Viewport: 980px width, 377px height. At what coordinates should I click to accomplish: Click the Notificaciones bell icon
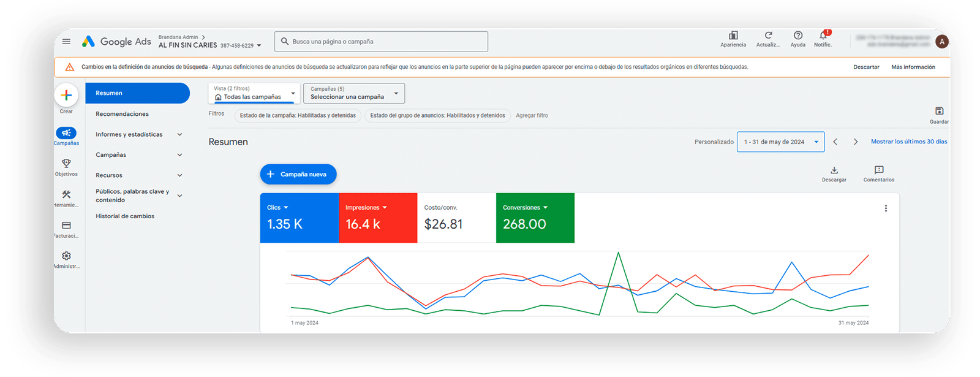click(823, 36)
